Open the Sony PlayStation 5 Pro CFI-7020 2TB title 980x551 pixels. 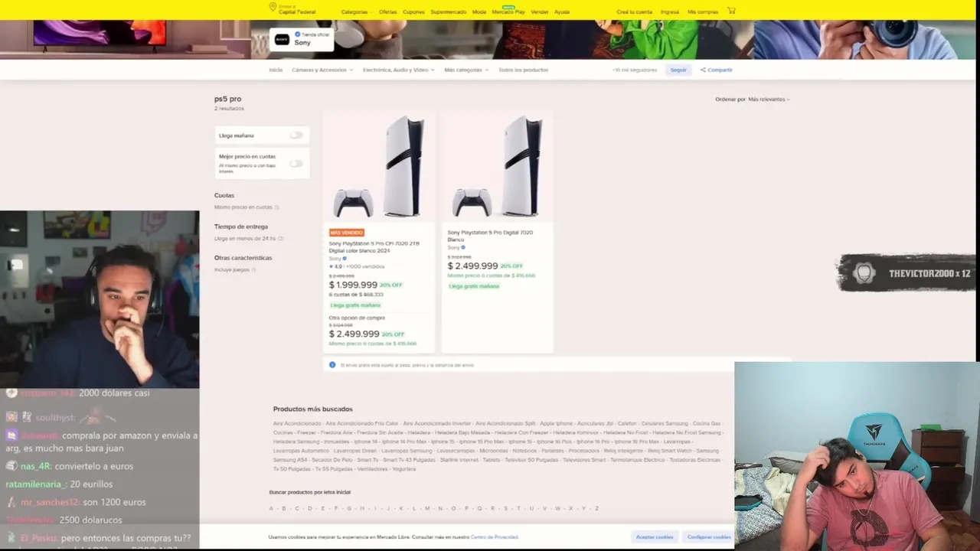pyautogui.click(x=374, y=247)
